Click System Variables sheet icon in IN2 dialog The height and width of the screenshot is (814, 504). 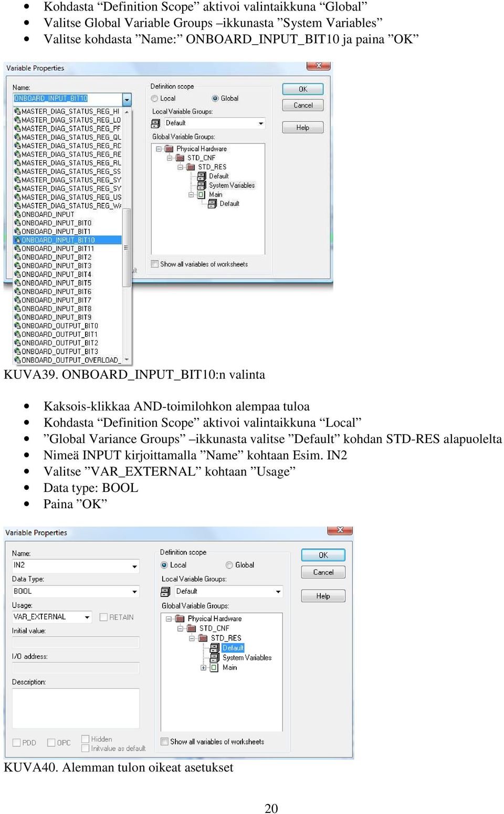215,658
